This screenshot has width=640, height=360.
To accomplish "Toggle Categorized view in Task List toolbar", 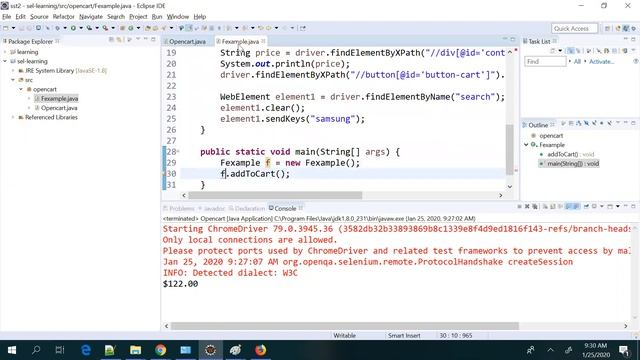I will click(571, 51).
